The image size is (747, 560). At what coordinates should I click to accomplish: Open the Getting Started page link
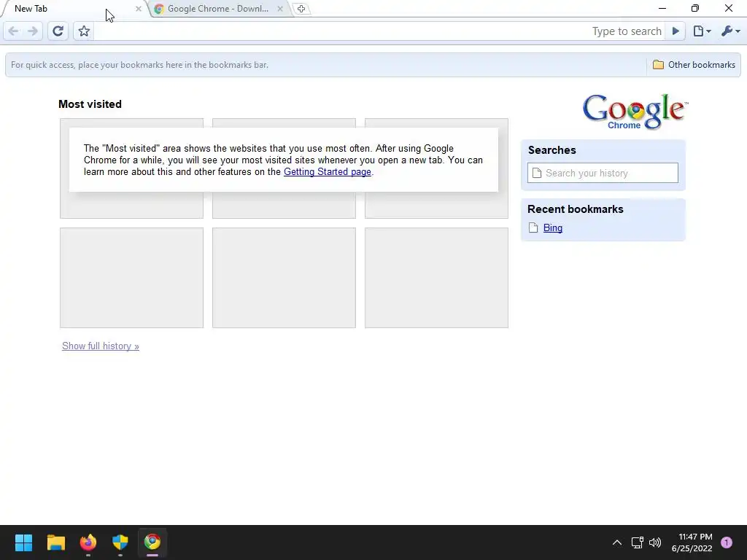pos(328,172)
